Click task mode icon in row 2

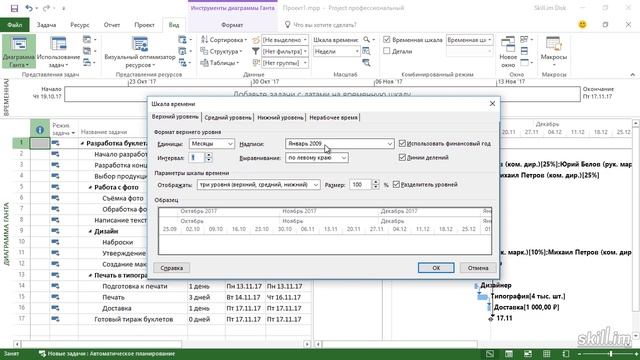click(x=55, y=154)
